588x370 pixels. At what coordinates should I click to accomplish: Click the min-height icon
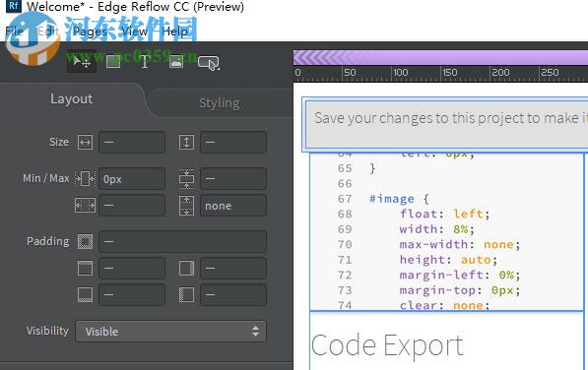click(186, 179)
